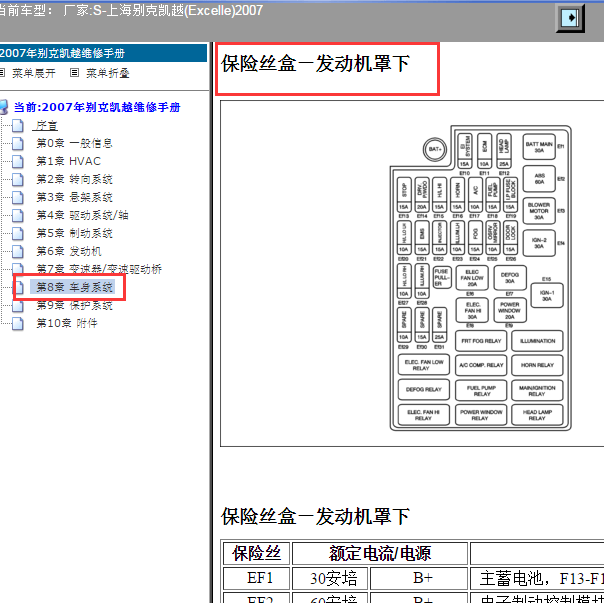Click the FUEL PUMP RELAY box in diagram

481,391
